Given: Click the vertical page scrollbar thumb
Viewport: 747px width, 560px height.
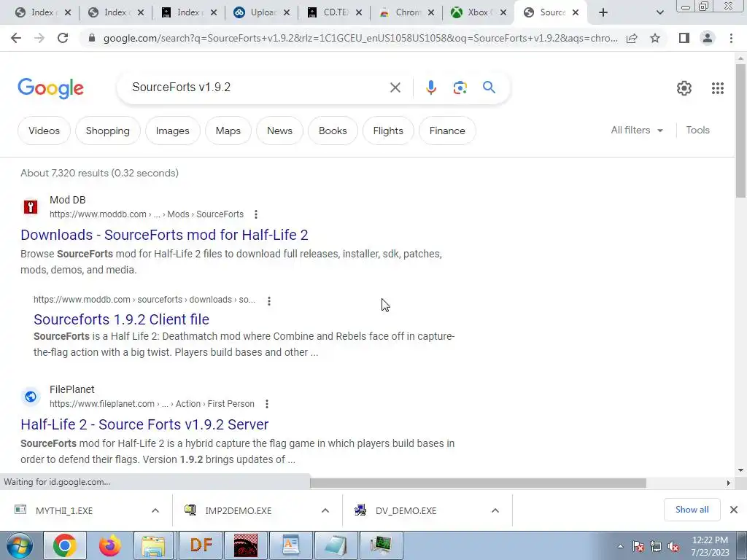Looking at the screenshot, I should [x=740, y=130].
